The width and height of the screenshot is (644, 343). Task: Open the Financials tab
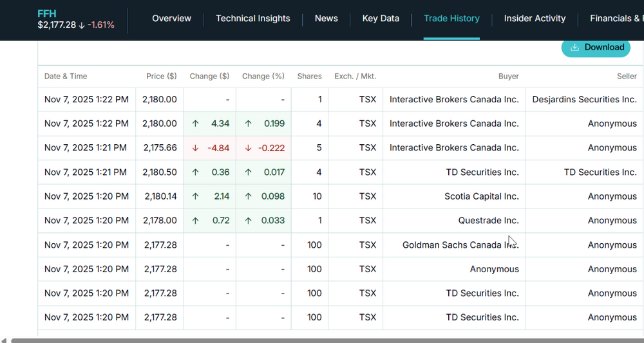tap(616, 19)
